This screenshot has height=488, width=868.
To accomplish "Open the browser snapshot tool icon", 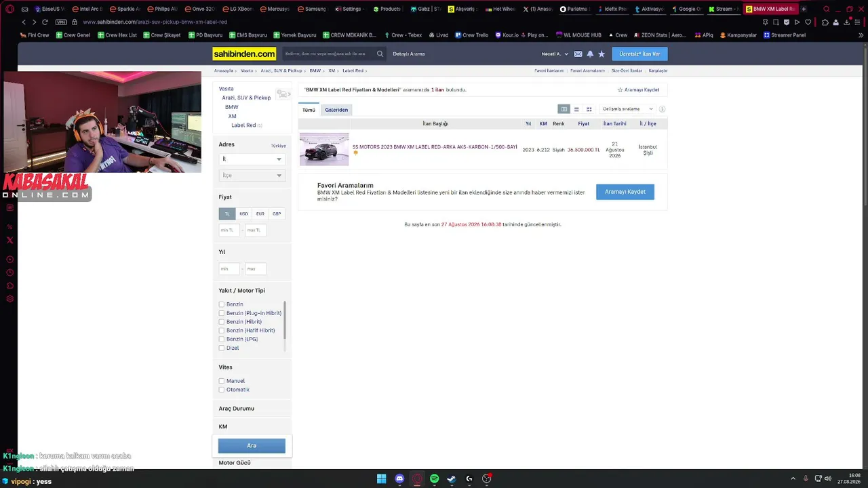I will click(776, 22).
